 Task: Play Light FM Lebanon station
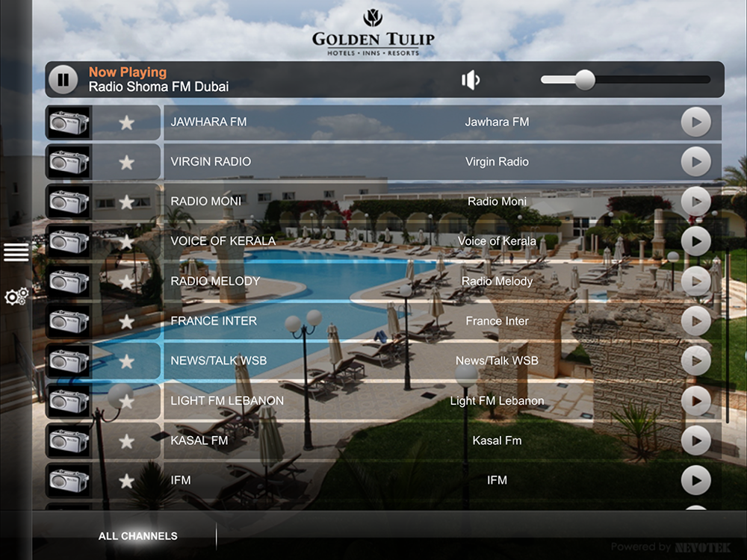[x=696, y=401]
